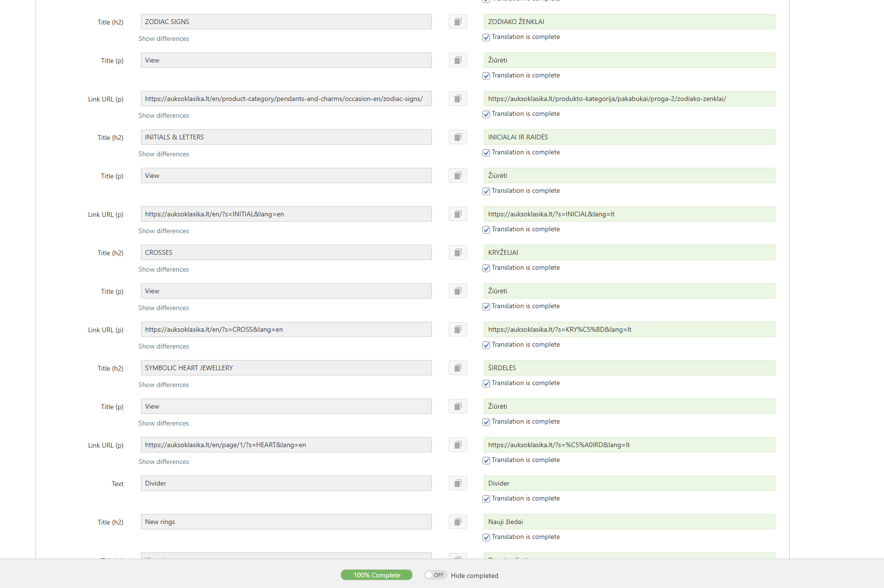Click copy icon beside ZODIAC SIGNS title
The image size is (884, 588).
tap(457, 22)
